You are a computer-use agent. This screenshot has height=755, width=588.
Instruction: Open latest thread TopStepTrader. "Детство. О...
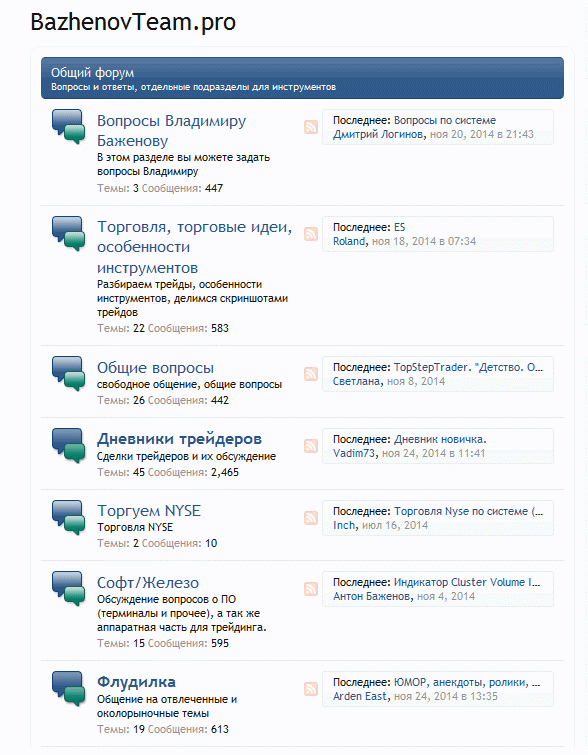coord(468,367)
